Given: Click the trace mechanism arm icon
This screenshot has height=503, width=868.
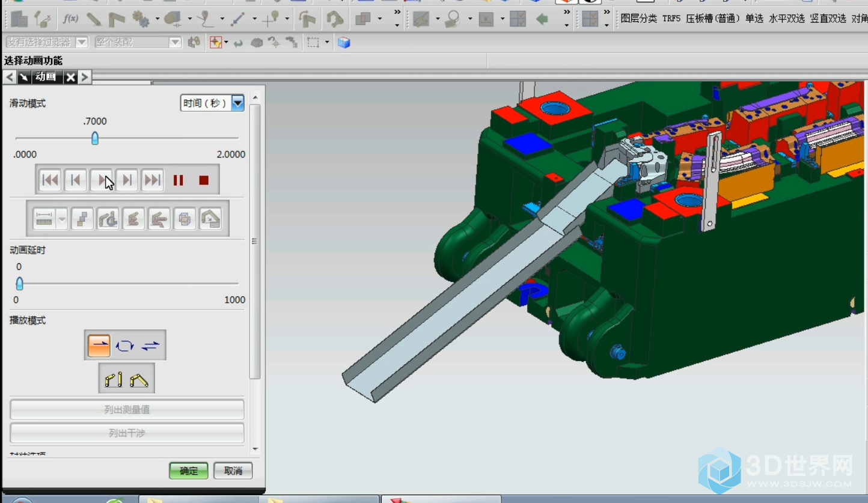Looking at the screenshot, I should coord(108,219).
